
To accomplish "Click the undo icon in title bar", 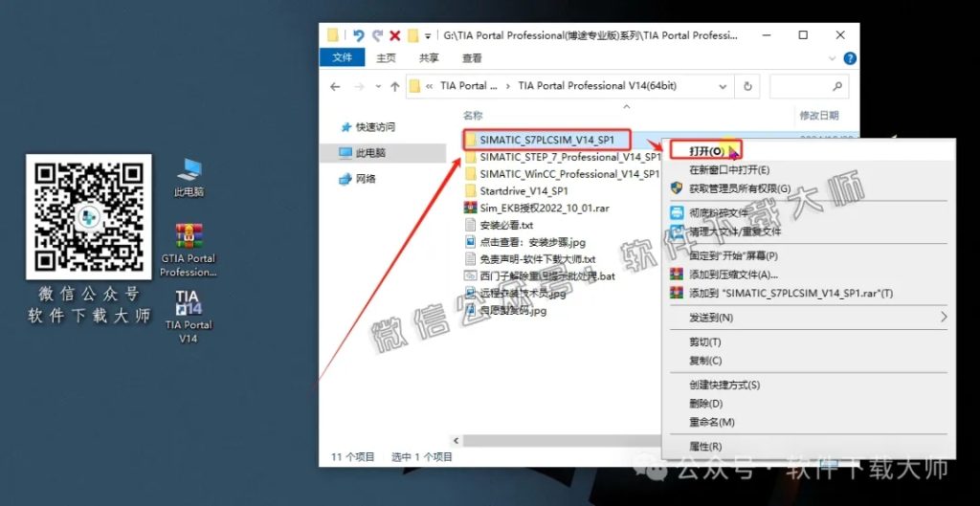I will 358,35.
